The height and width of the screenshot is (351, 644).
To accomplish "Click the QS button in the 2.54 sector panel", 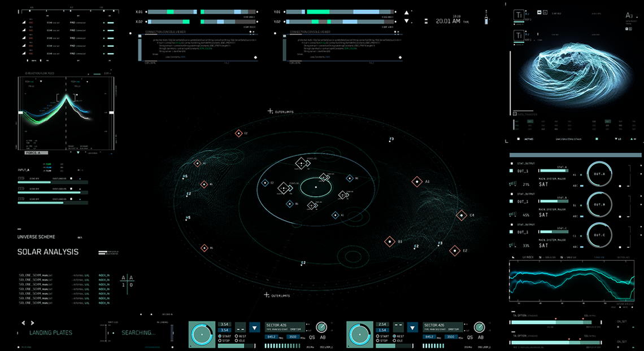I will click(470, 337).
